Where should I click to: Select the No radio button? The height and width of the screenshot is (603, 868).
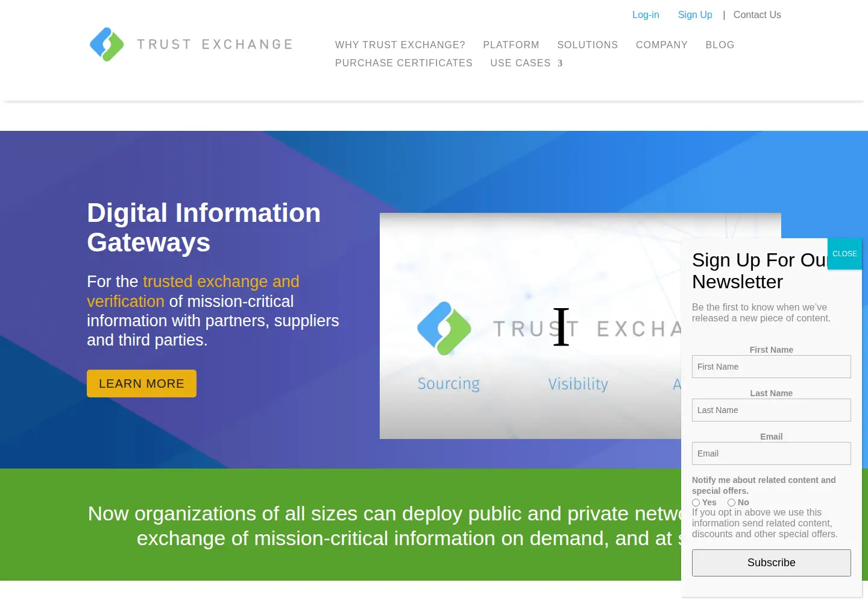(x=731, y=502)
